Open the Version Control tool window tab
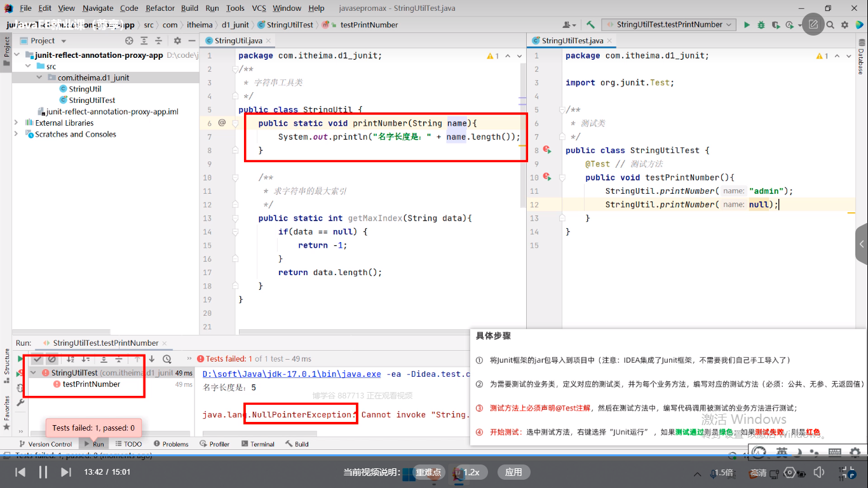Image resolution: width=868 pixels, height=488 pixels. (46, 444)
